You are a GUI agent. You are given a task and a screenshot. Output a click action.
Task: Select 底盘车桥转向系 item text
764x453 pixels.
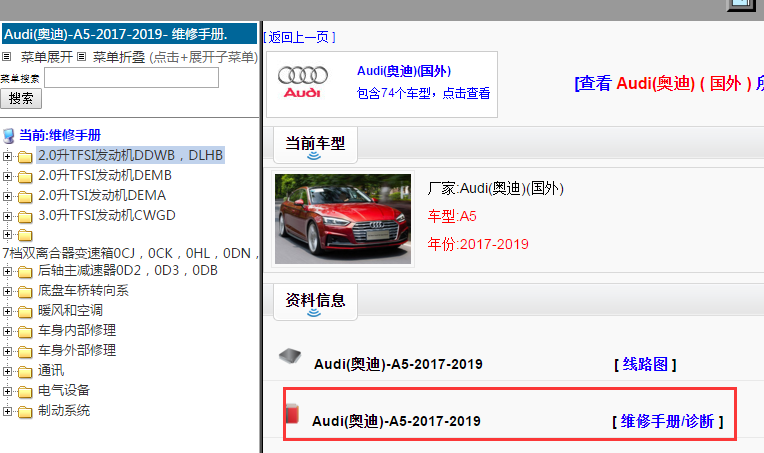[83, 290]
